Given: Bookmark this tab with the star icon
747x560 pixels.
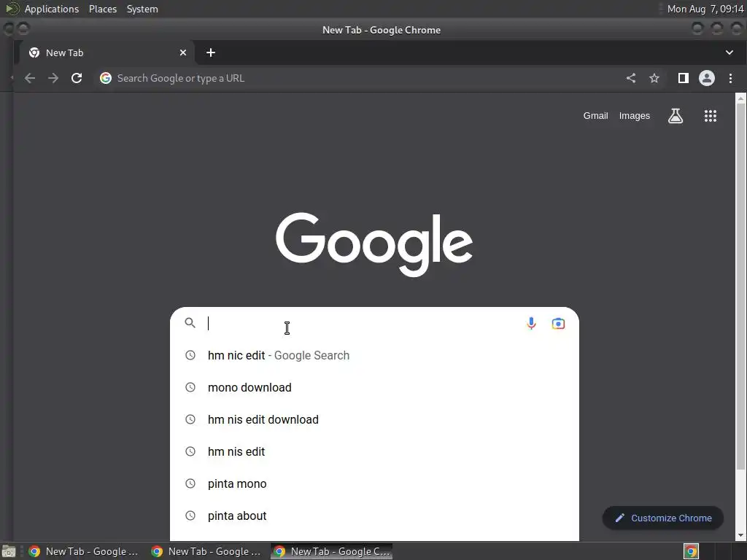Looking at the screenshot, I should 654,78.
